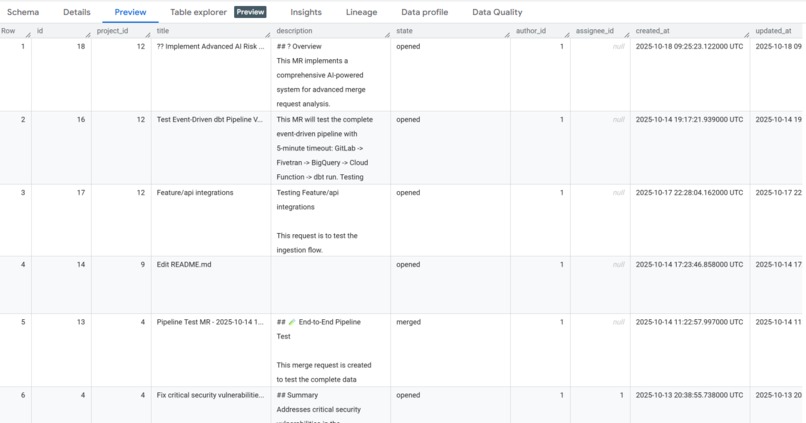Click the id column header

pyautogui.click(x=40, y=31)
